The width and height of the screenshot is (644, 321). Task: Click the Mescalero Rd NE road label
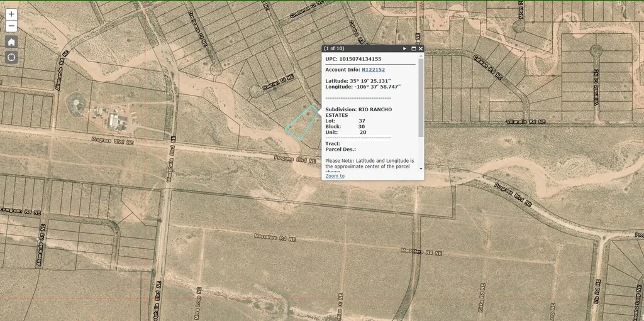[x=274, y=238]
